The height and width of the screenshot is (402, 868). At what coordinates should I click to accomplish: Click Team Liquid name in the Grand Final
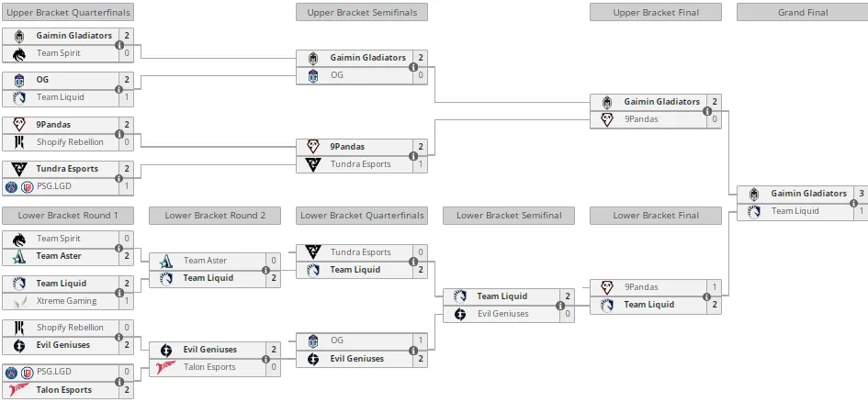click(796, 211)
